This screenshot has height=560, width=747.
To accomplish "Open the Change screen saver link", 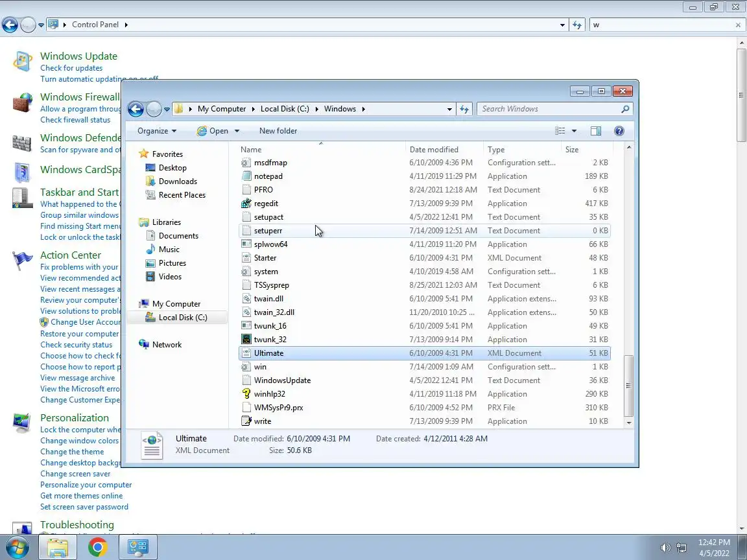I will tap(75, 474).
